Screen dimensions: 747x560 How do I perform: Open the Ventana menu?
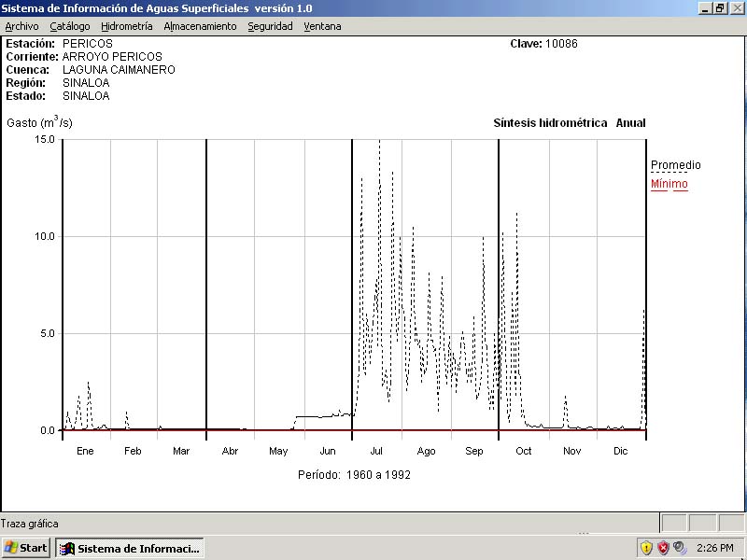point(322,26)
